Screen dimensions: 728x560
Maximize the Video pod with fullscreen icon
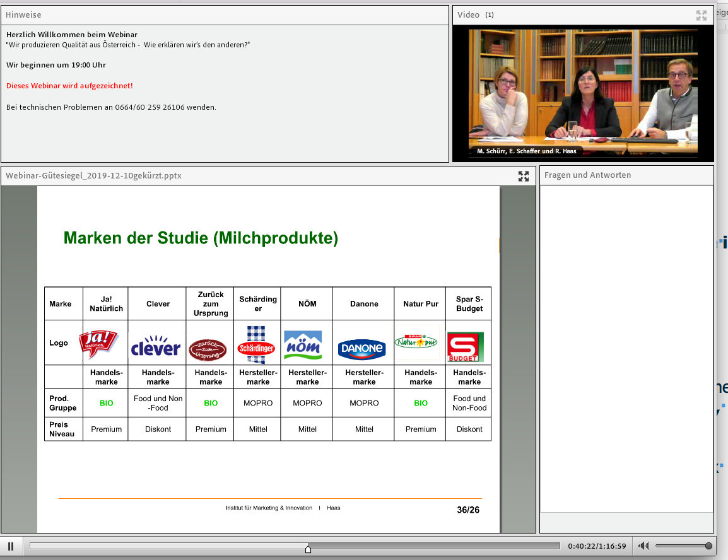pos(702,15)
